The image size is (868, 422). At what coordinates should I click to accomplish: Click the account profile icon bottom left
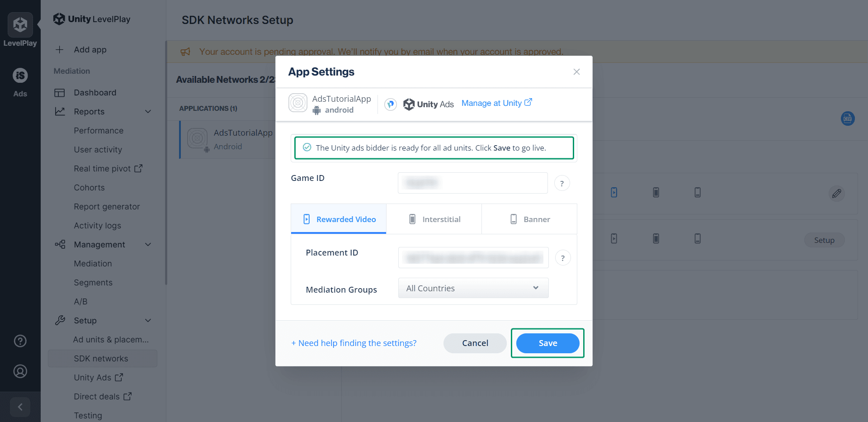pyautogui.click(x=20, y=371)
